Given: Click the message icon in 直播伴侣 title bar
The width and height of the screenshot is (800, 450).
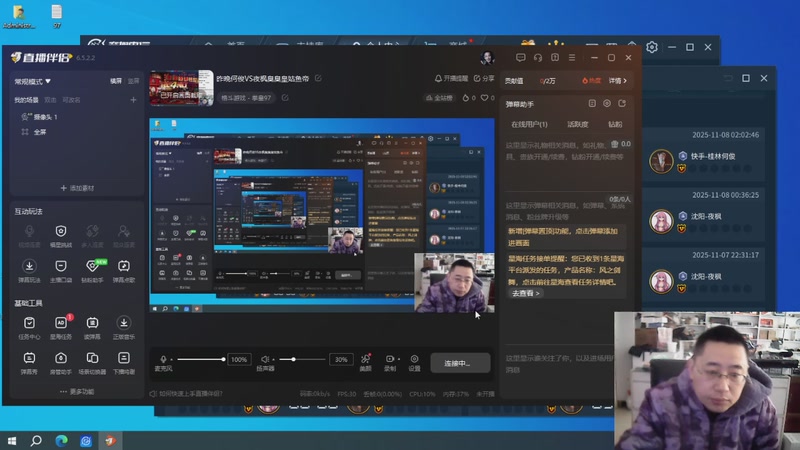Looking at the screenshot, I should point(520,58).
